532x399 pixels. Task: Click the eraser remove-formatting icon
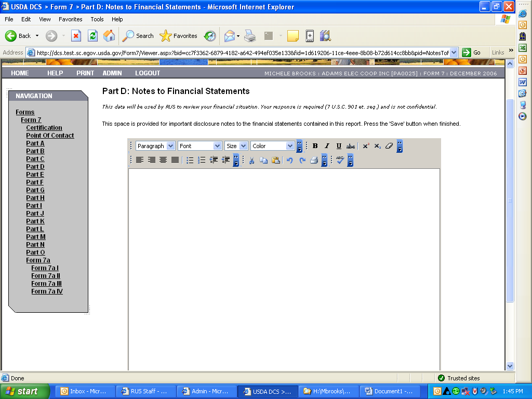(x=389, y=146)
